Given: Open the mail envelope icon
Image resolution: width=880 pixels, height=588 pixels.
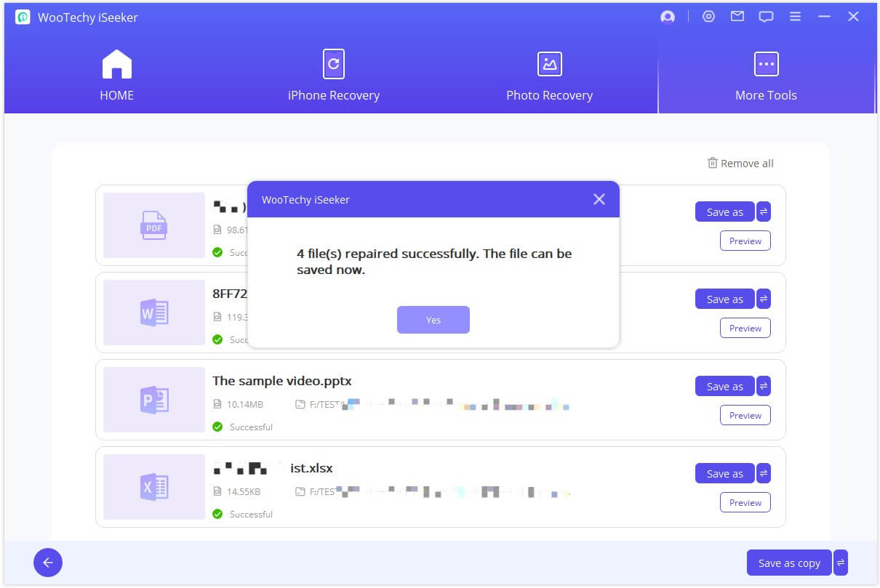Looking at the screenshot, I should (737, 17).
